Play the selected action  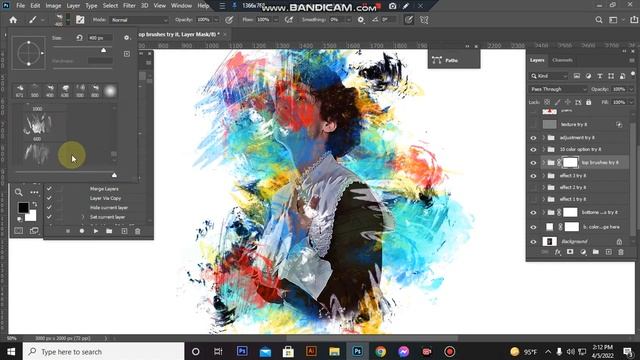tap(96, 231)
